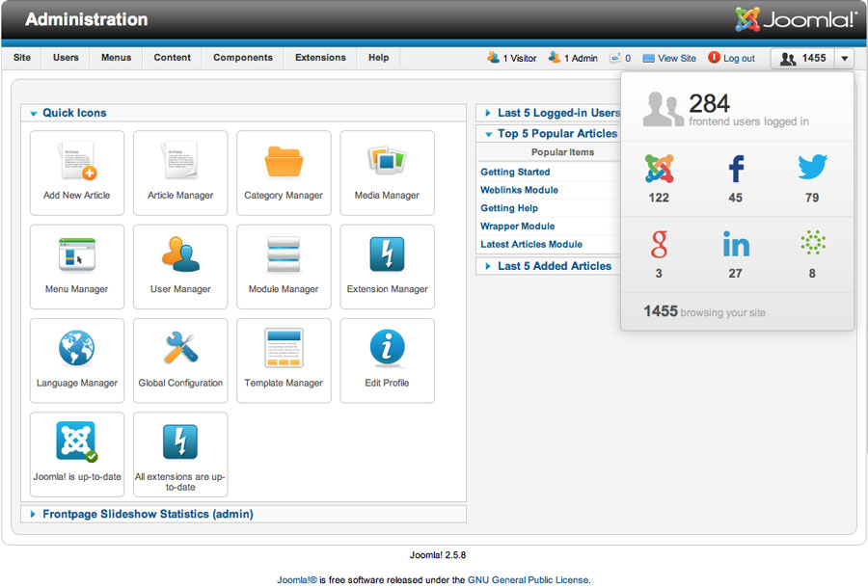Open the Content menu
This screenshot has height=588, width=868.
(x=173, y=58)
